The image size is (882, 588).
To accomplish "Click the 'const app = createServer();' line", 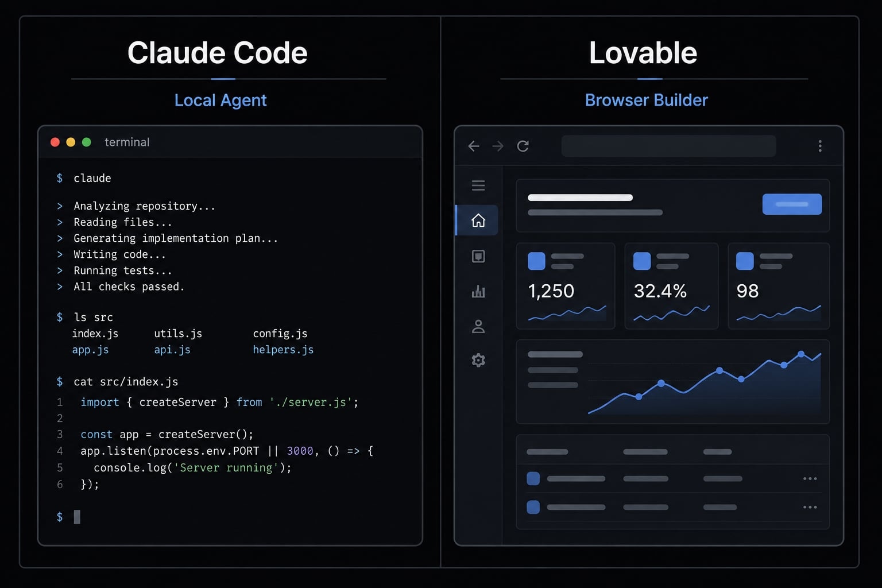I will coord(167,435).
